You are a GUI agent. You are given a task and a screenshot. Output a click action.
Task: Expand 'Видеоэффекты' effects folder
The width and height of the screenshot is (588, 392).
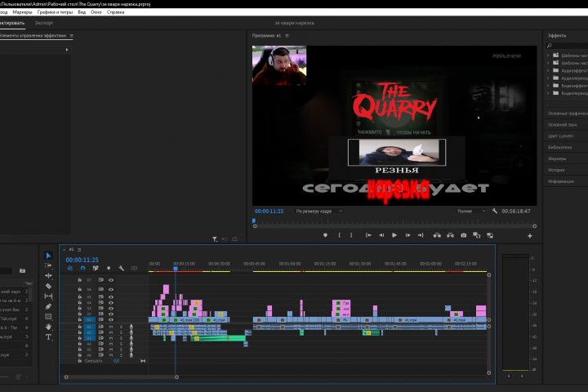click(x=548, y=86)
